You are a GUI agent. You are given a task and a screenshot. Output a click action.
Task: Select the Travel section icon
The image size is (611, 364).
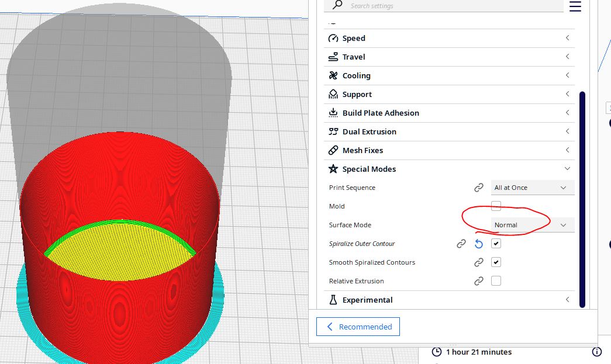coord(333,57)
